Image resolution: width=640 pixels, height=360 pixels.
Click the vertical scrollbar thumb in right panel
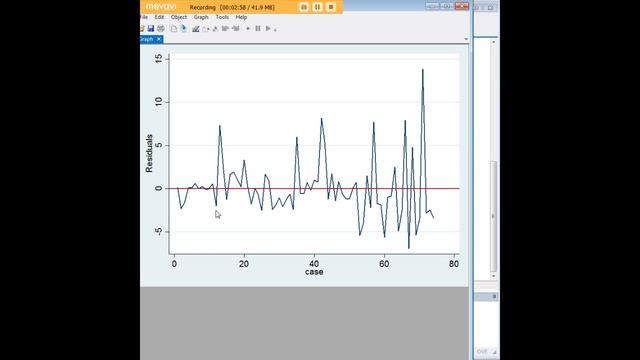(493, 216)
